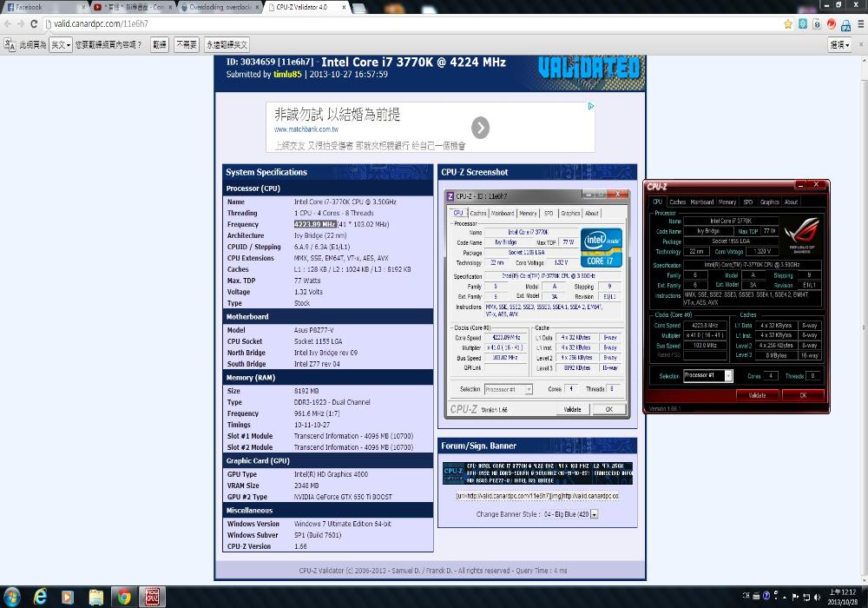The image size is (868, 608).
Task: Click OK button in ROG CPU-Z window
Action: click(803, 395)
